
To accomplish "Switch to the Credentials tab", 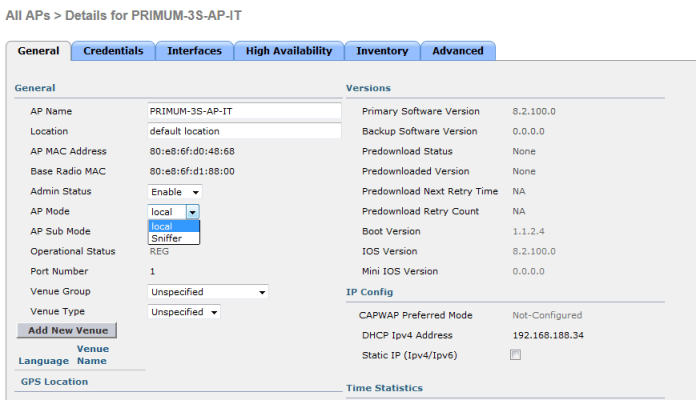I will (113, 51).
